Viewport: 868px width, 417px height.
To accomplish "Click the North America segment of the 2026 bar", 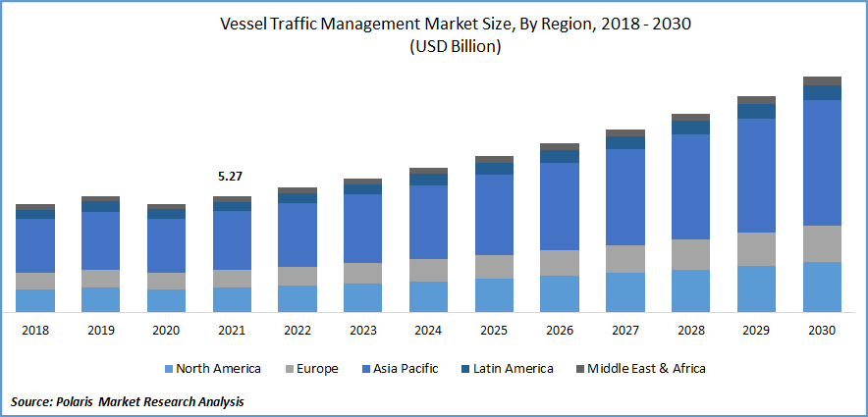I will [560, 294].
